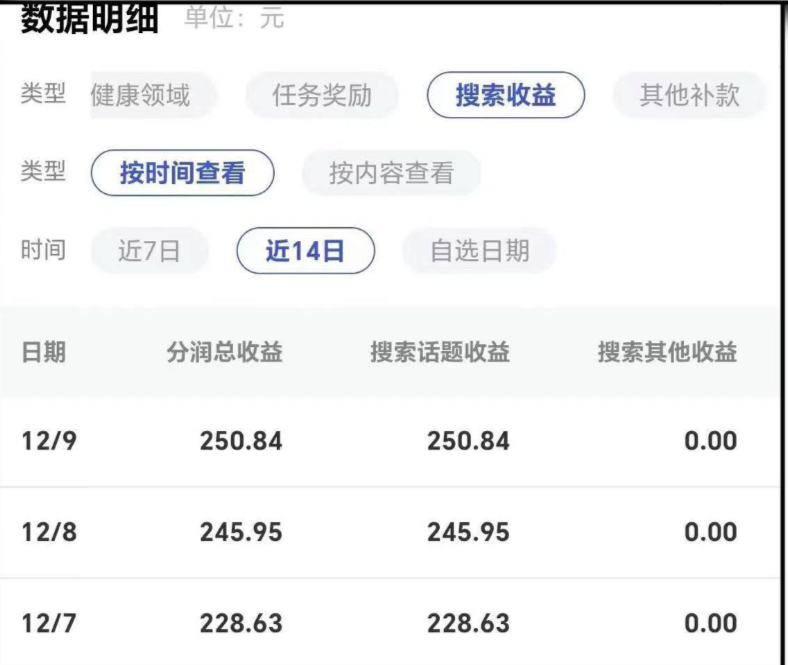Screen dimensions: 788x665
Task: Click 搜索其他收益 value 0.00 on 12/7
Action: coord(710,623)
